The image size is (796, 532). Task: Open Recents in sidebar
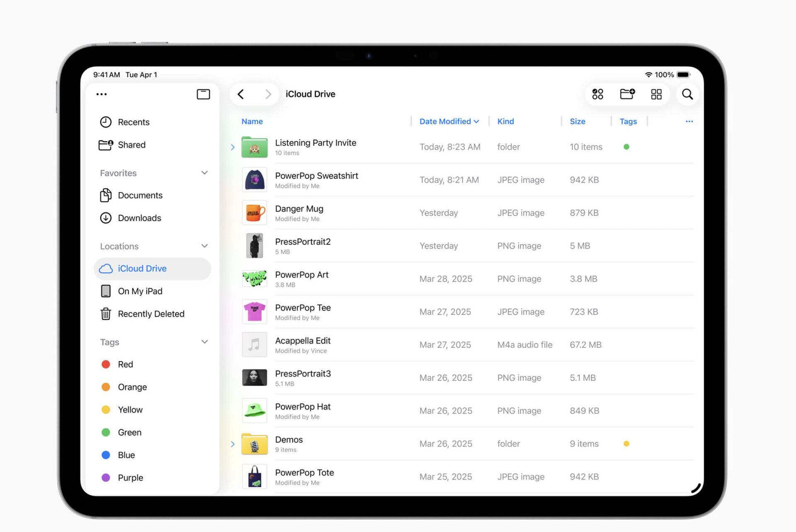coord(153,122)
